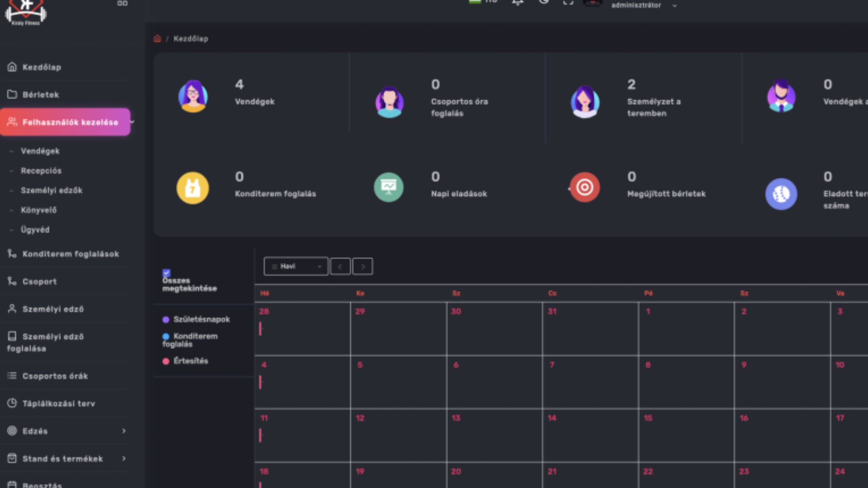
Task: Click the blue Konditerem foglalás color dot
Action: click(166, 336)
